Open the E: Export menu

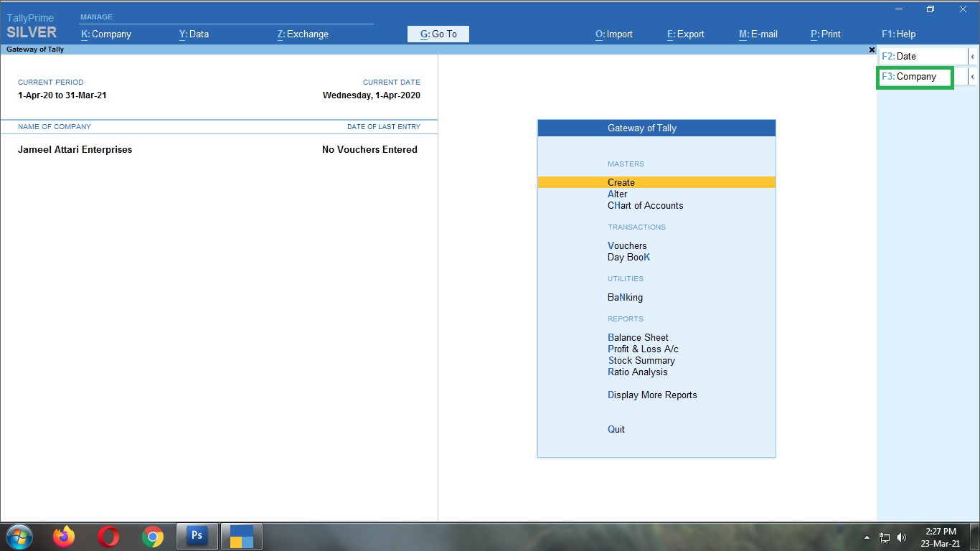(686, 34)
